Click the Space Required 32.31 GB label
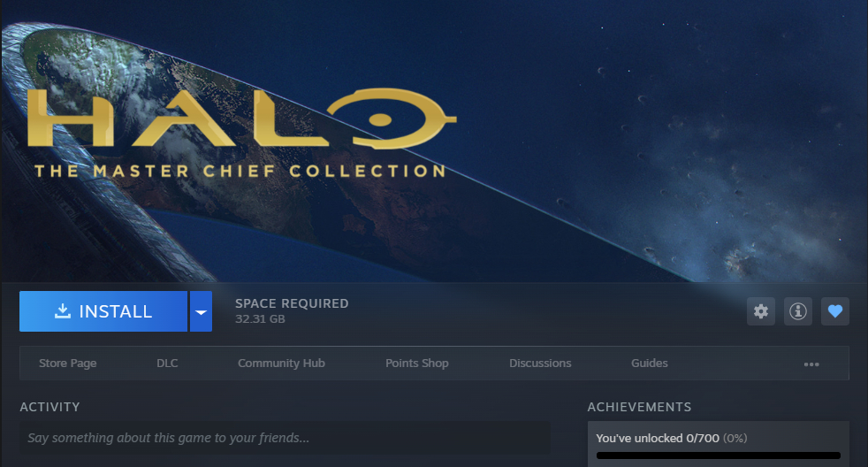Image resolution: width=868 pixels, height=467 pixels. click(292, 310)
